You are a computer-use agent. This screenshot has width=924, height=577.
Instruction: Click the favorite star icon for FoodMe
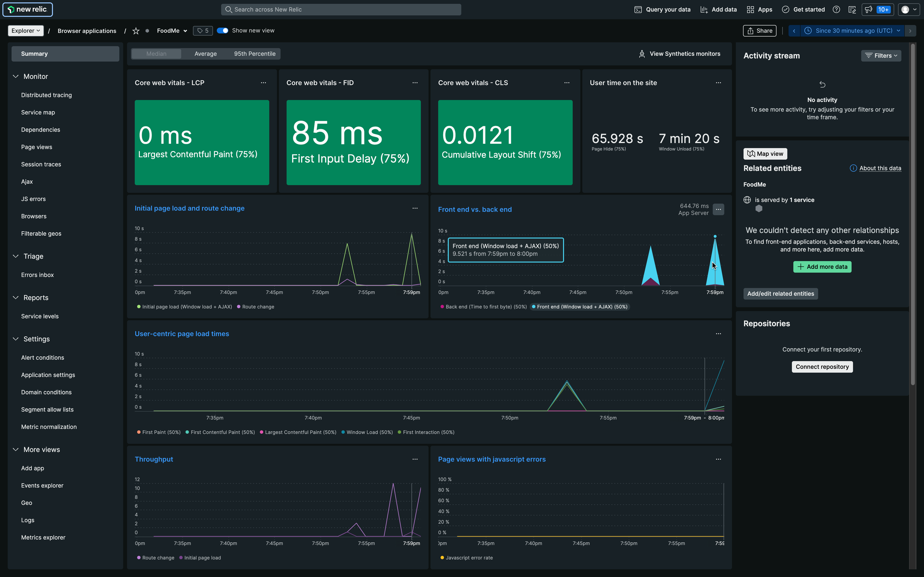click(x=135, y=31)
